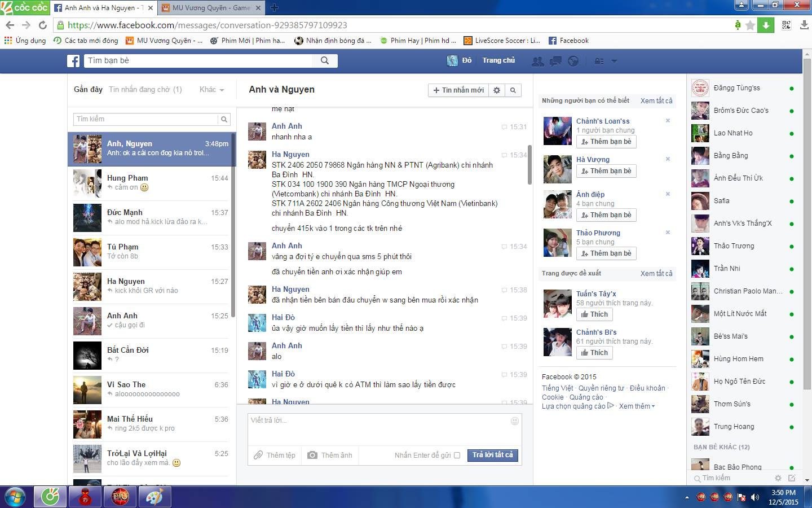Open Paint from the Windows taskbar
The image size is (812, 508).
click(x=154, y=497)
